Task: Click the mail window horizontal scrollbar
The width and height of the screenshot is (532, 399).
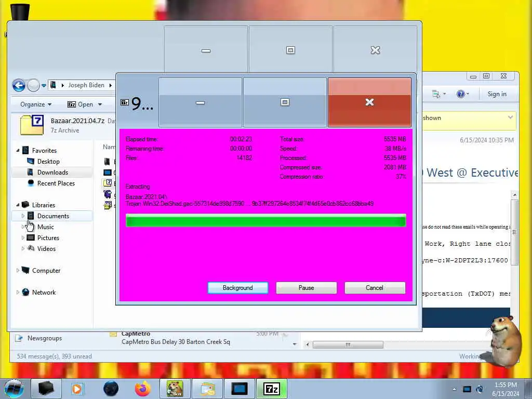Action: coord(348,345)
